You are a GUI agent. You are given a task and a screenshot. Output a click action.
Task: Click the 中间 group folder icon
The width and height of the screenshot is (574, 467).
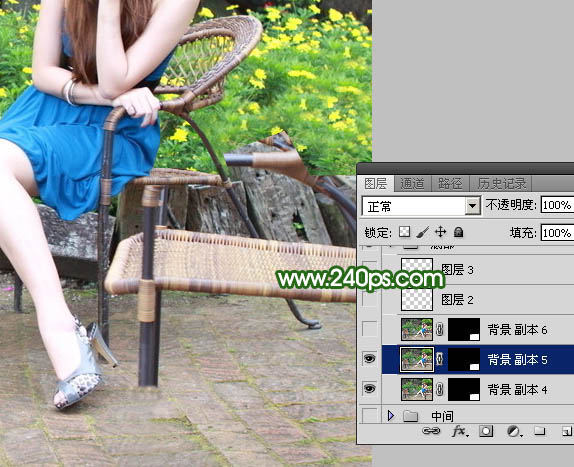tap(410, 416)
